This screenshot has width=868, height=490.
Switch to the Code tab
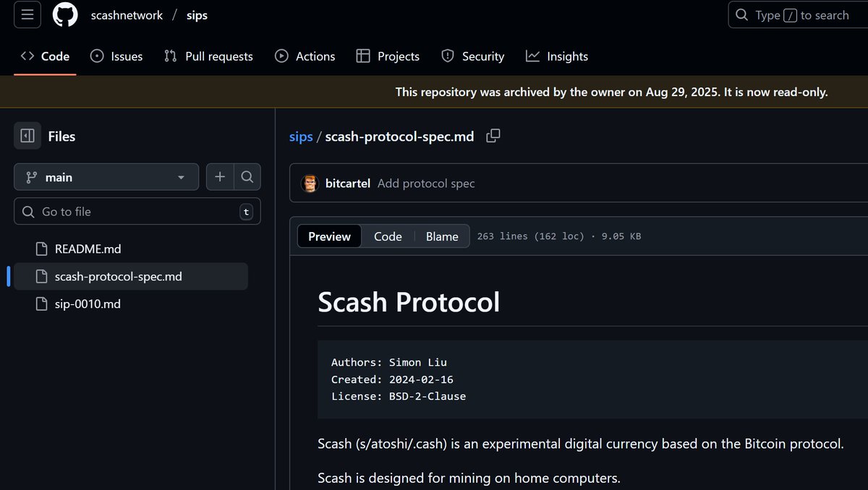tap(45, 56)
